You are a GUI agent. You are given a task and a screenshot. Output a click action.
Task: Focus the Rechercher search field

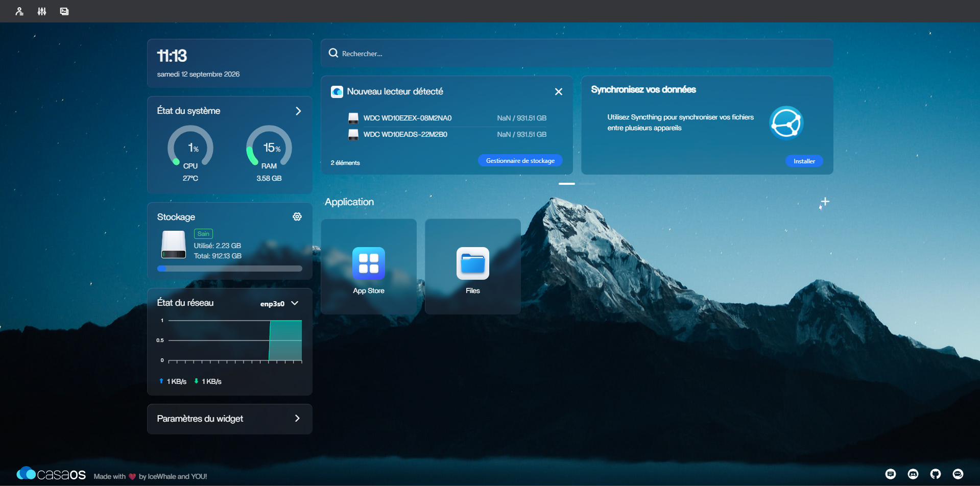tap(577, 53)
